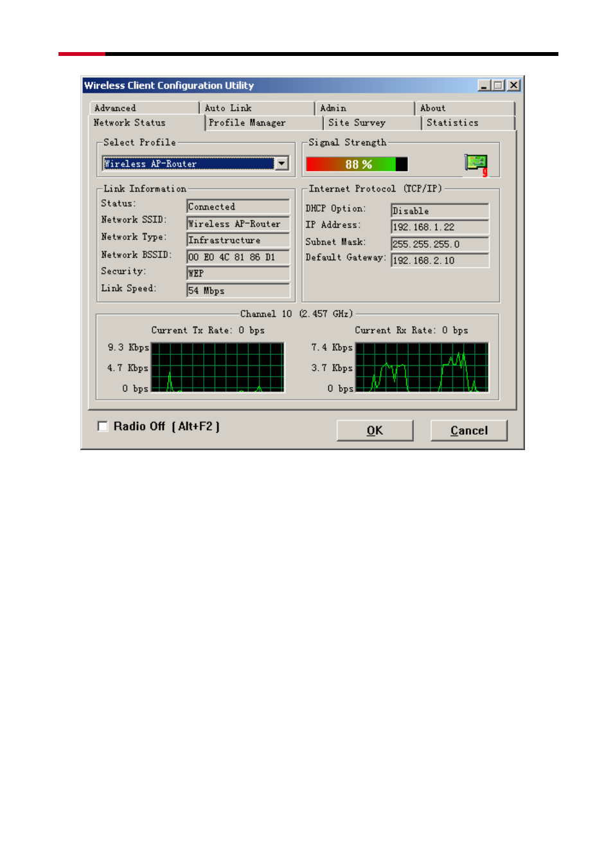Click the 88 % signal strength bar

click(x=357, y=165)
